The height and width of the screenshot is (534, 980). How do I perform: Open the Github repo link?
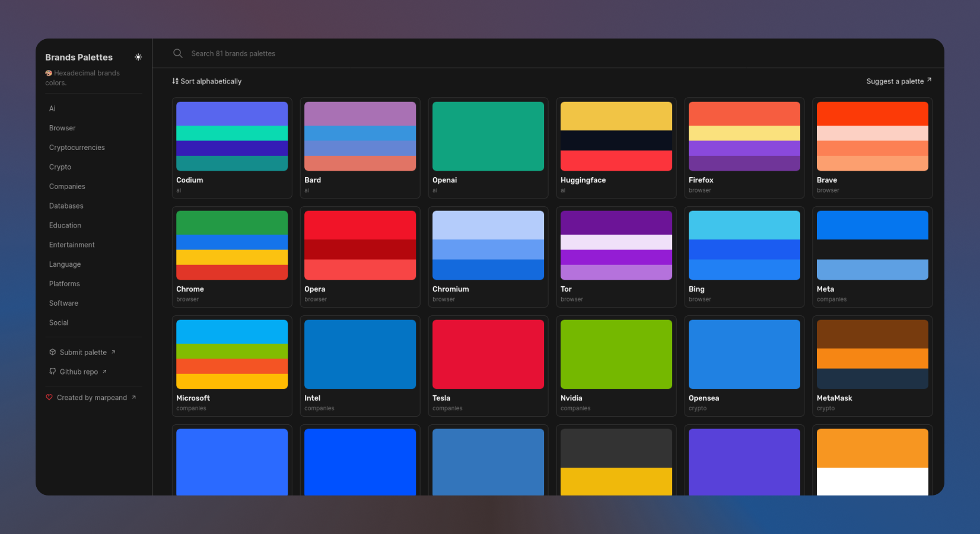click(79, 372)
